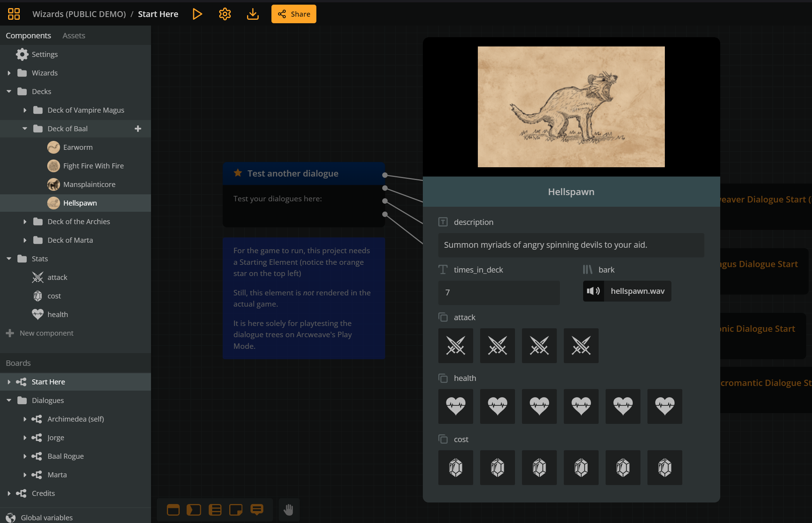Edit the times_in_deck value field
This screenshot has height=523, width=812.
(x=499, y=293)
